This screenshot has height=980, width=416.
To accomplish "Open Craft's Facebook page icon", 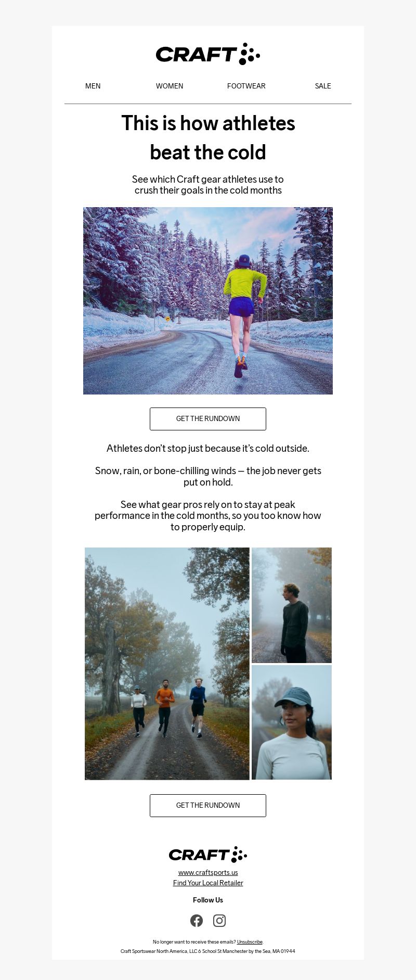I will (x=197, y=921).
